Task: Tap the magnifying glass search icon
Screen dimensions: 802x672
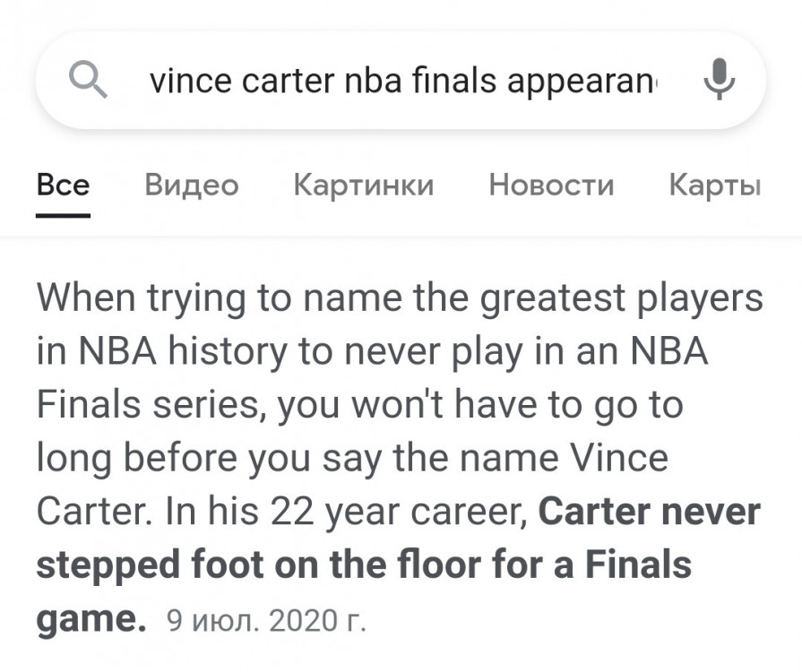Action: [x=88, y=82]
